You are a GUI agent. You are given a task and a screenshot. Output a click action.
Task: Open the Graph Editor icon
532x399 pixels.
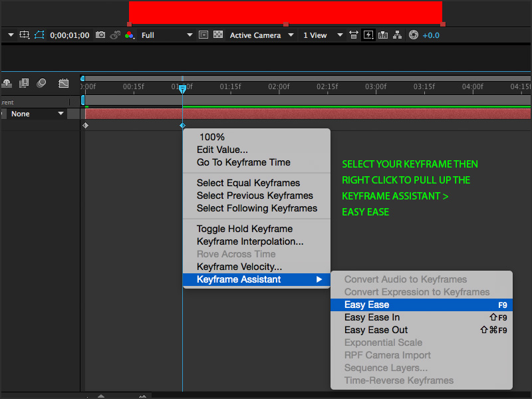tap(63, 83)
